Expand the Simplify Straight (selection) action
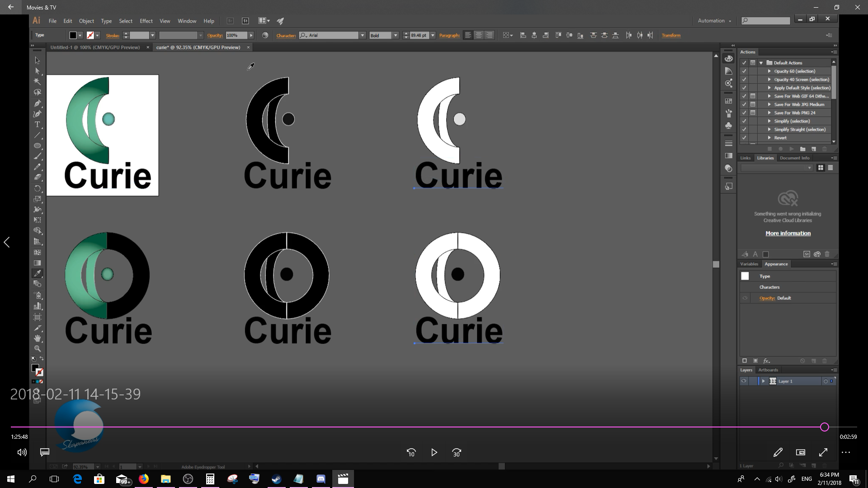This screenshot has width=868, height=488. (769, 130)
